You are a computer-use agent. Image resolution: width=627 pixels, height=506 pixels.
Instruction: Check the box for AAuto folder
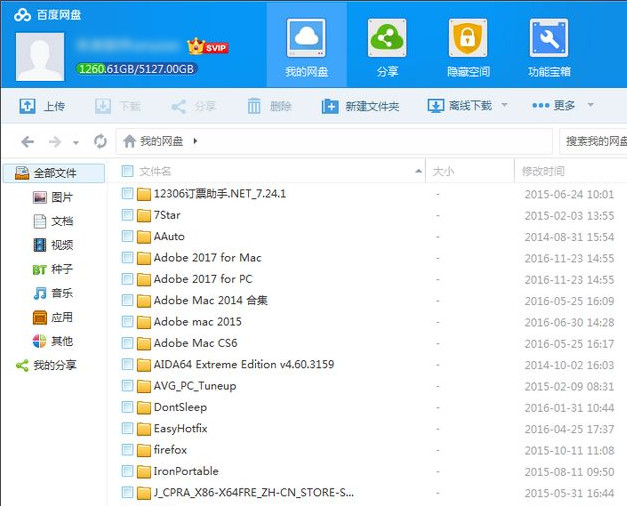128,236
